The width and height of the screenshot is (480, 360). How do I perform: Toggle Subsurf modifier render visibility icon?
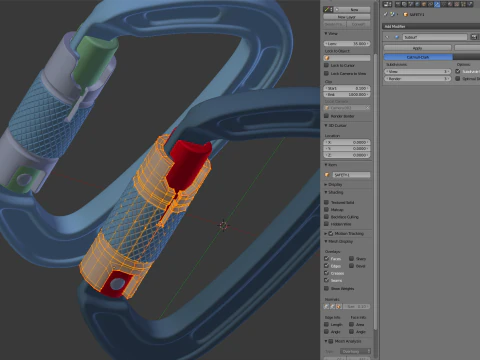tap(474, 37)
